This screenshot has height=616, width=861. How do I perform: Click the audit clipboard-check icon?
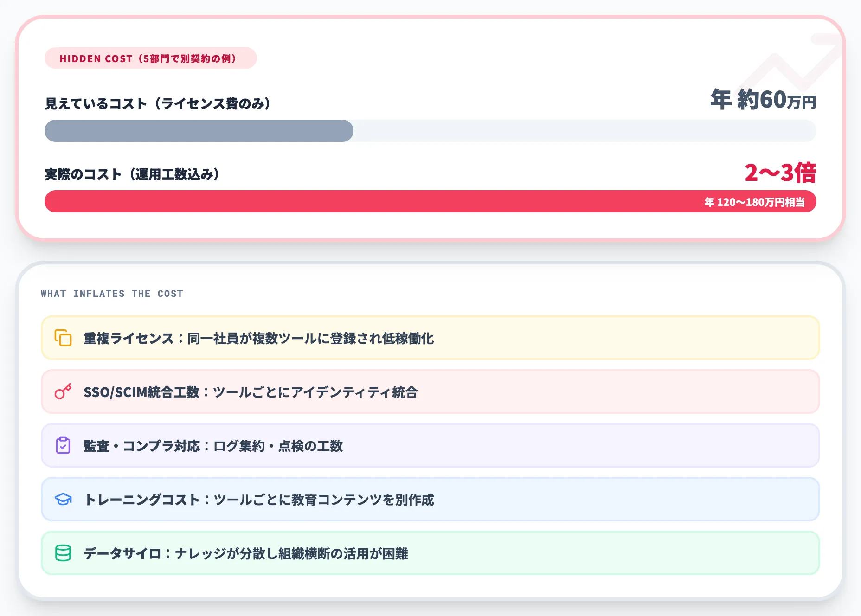[63, 445]
